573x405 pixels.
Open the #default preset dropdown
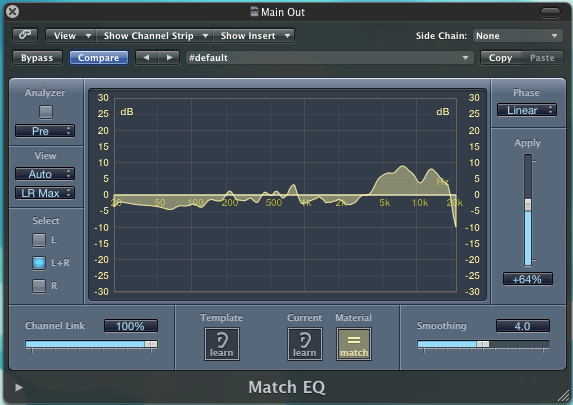tap(330, 58)
